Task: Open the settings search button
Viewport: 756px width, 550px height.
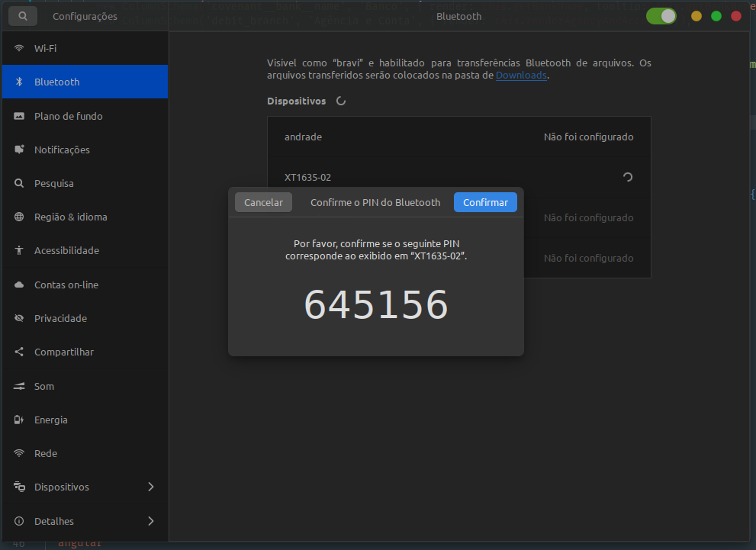Action: (23, 16)
